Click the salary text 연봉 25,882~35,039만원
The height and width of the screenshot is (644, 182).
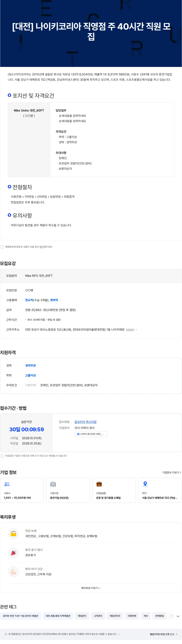50,310
